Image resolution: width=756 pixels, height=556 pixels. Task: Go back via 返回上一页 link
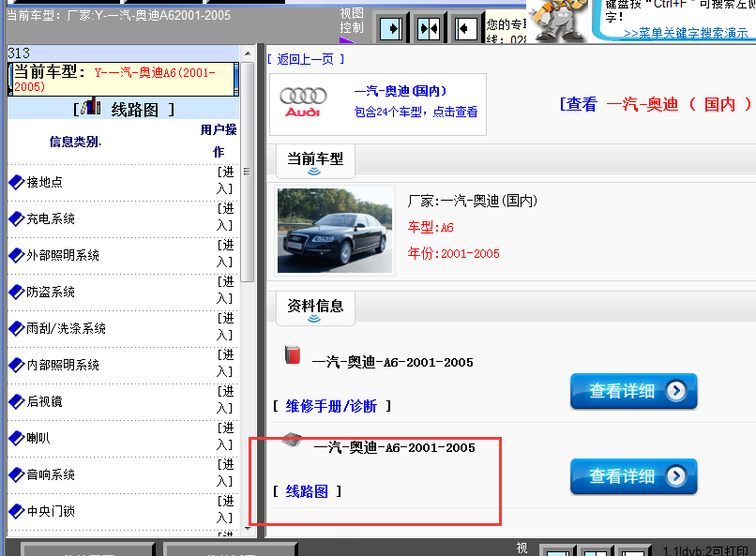click(305, 59)
